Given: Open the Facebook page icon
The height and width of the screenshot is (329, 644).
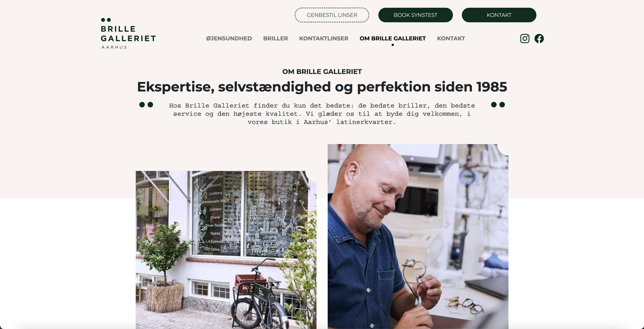Looking at the screenshot, I should [x=539, y=39].
